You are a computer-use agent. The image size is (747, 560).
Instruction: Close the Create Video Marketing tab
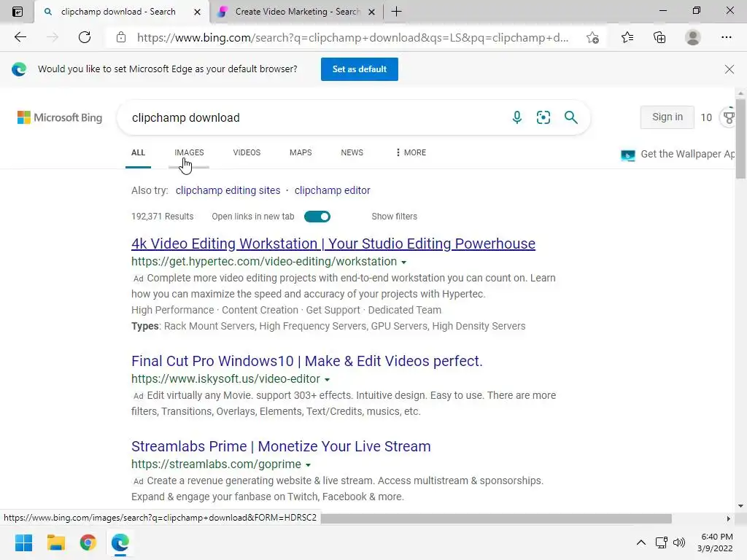372,12
